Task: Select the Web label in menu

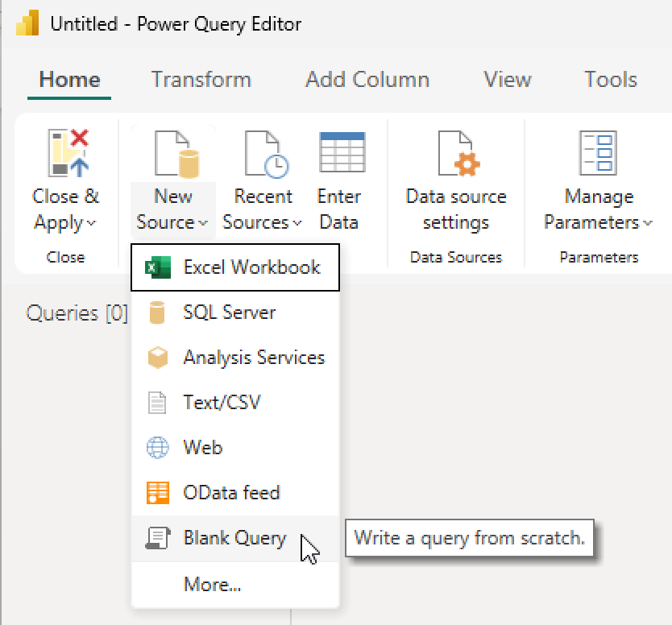Action: 203,447
